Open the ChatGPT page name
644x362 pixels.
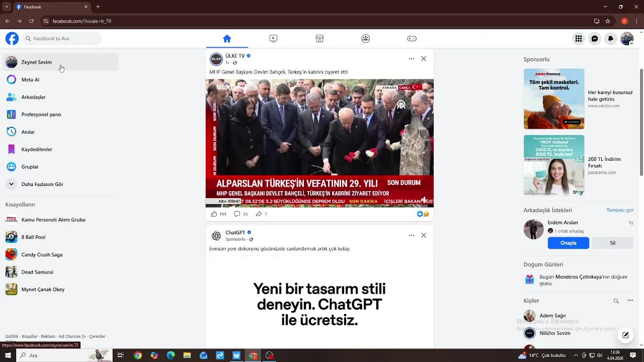coord(235,233)
